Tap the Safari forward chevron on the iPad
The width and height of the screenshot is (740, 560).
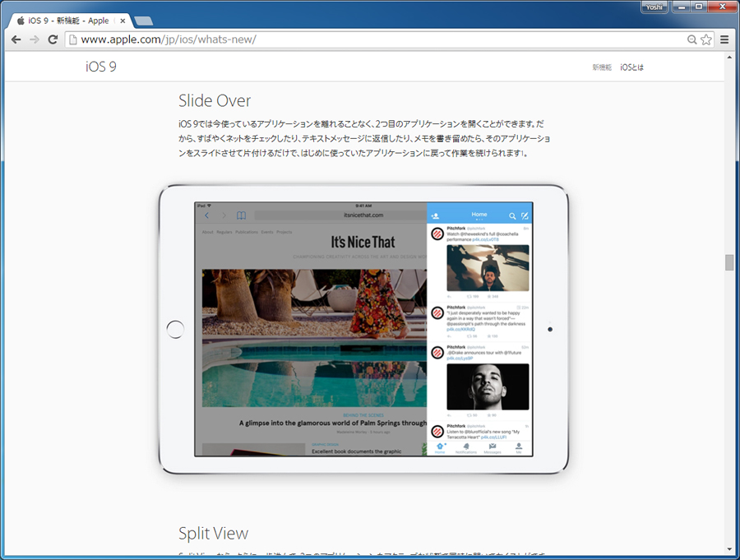click(224, 215)
